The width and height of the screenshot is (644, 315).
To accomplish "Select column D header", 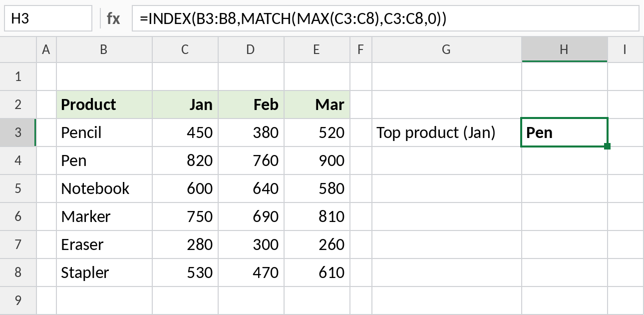I will pos(251,49).
